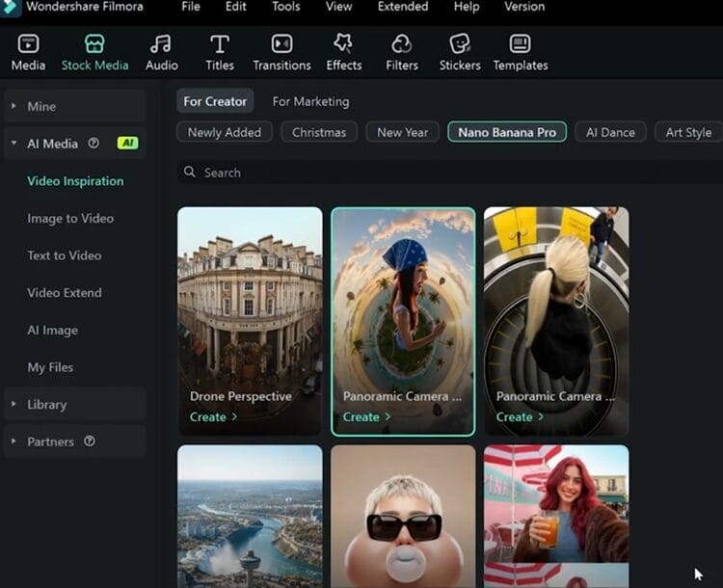Open the Titles tool
The height and width of the screenshot is (588, 723).
(x=220, y=44)
